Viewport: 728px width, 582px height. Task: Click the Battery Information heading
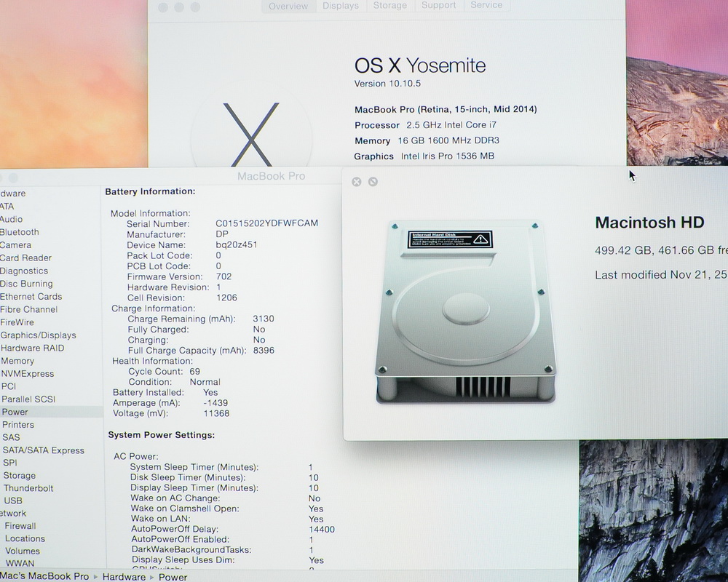tap(150, 191)
